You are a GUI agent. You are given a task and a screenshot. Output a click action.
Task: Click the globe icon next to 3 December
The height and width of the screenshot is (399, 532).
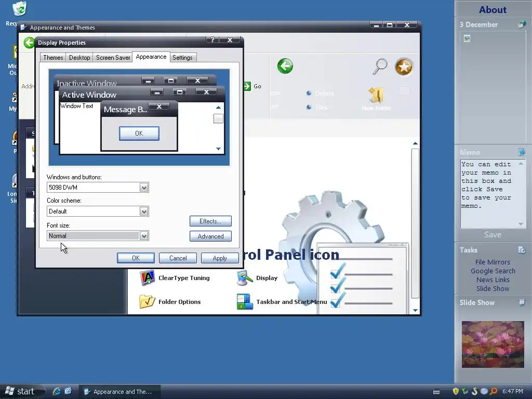click(522, 24)
